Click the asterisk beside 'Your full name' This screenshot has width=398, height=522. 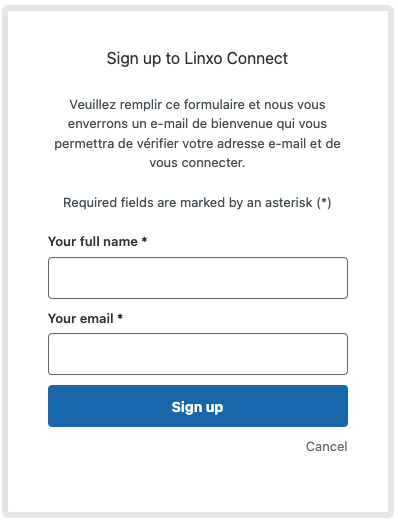coord(144,240)
